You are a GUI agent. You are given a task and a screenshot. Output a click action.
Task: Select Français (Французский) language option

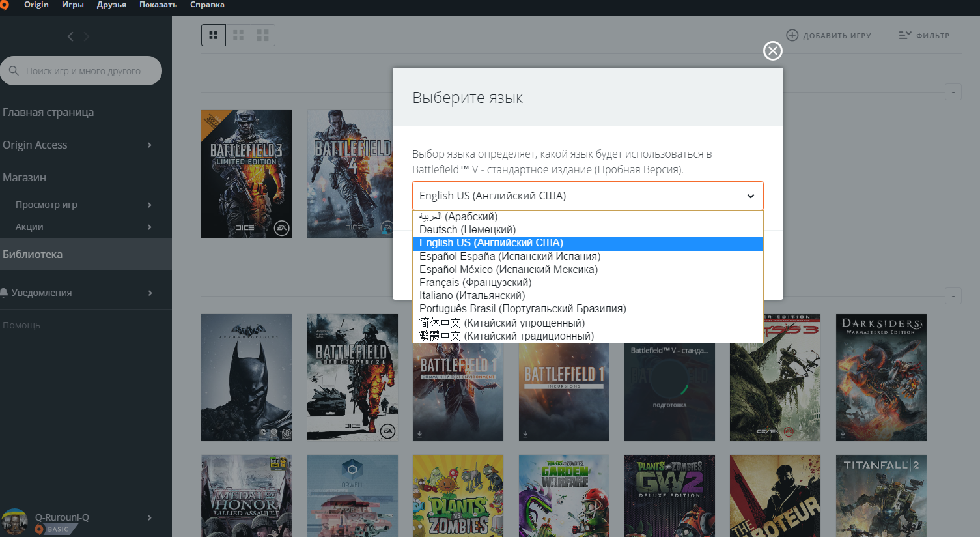(x=587, y=283)
